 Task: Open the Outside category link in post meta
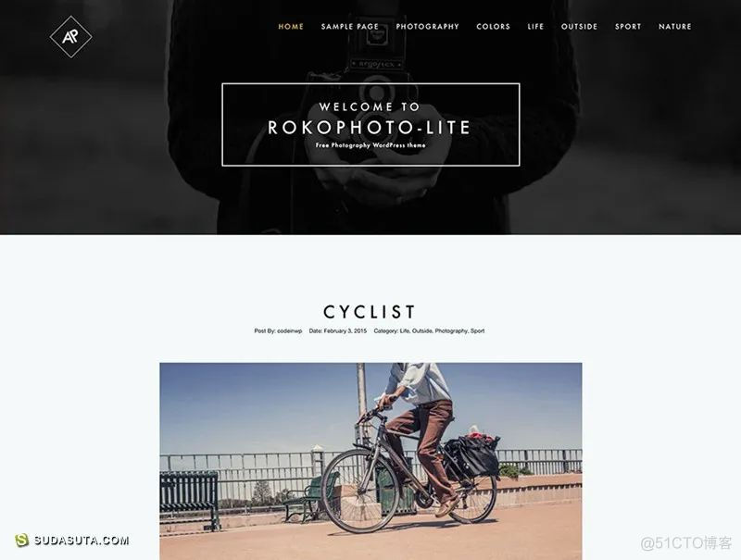[x=422, y=331]
